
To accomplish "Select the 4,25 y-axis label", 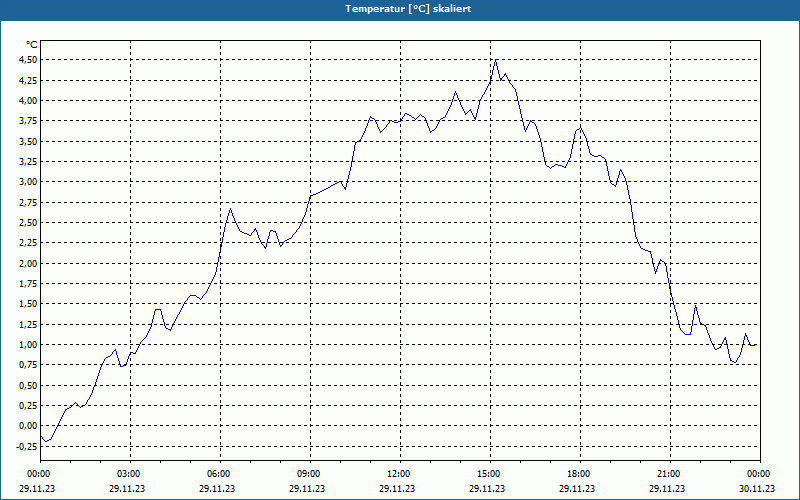I will (29, 81).
